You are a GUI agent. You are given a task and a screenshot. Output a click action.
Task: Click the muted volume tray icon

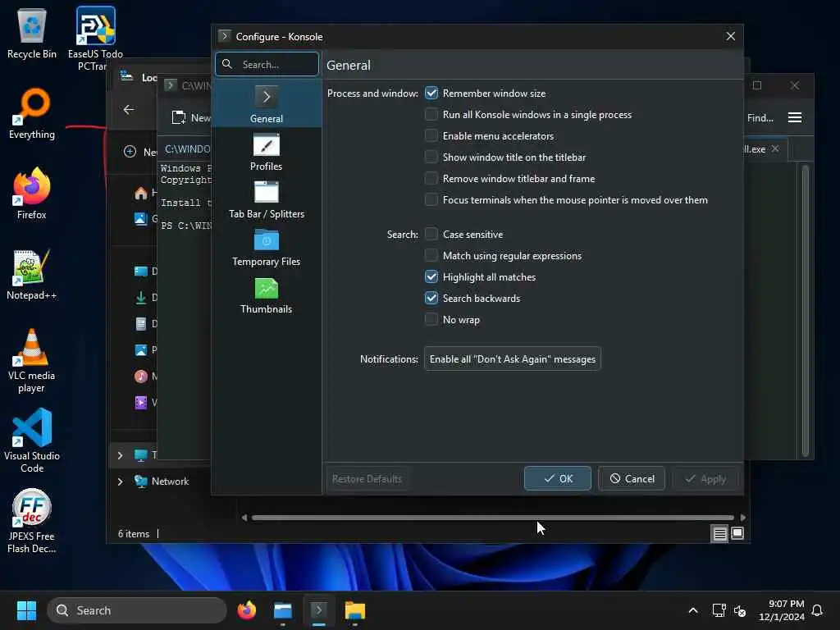coord(740,610)
